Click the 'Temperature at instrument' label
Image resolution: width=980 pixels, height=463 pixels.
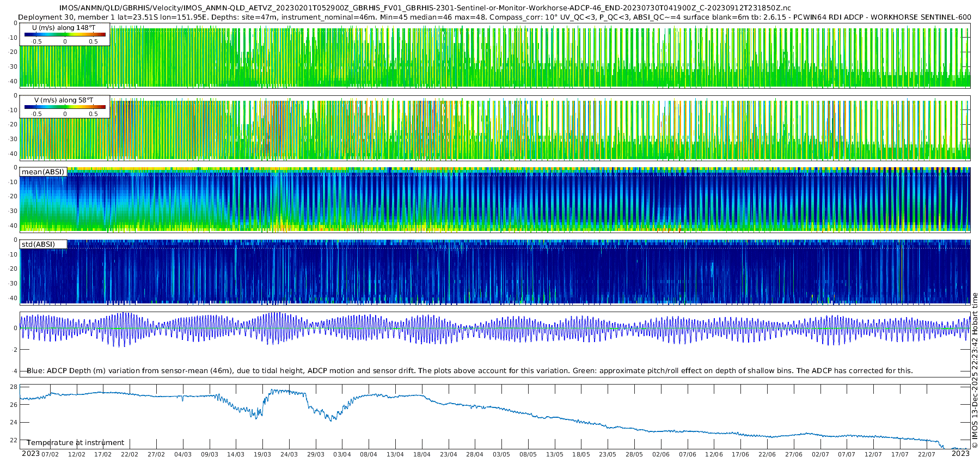pos(75,442)
